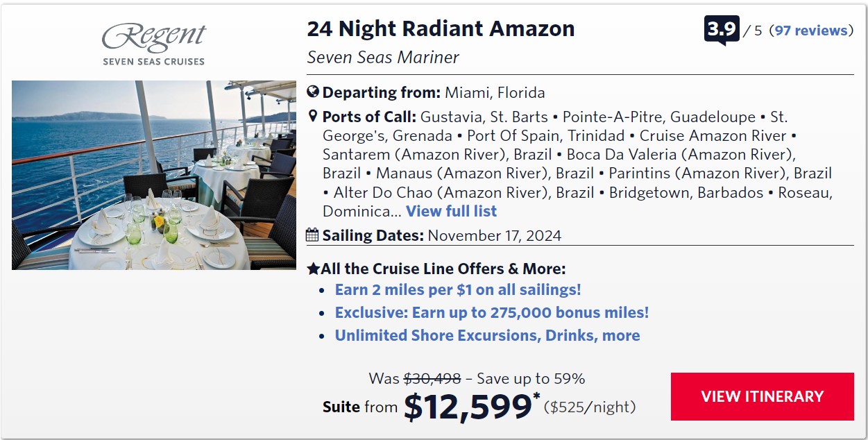Click the asterisk footnote after the price
Image resolution: width=868 pixels, height=440 pixels.
point(536,398)
